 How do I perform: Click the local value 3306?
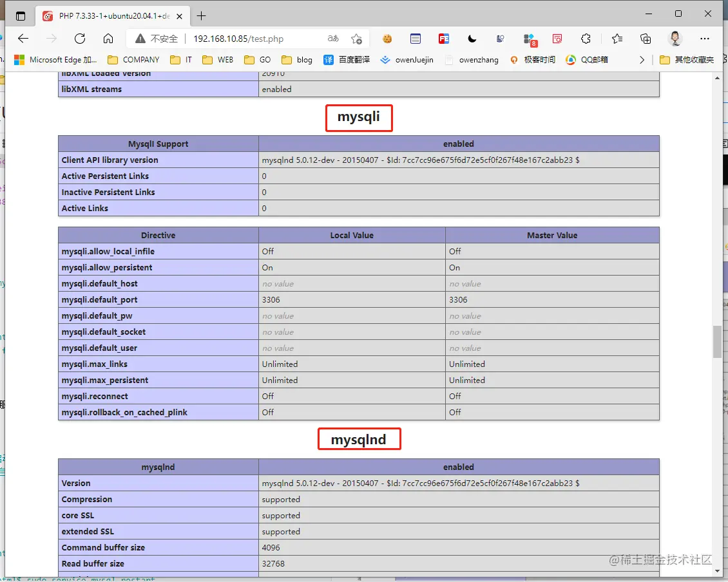coord(271,300)
